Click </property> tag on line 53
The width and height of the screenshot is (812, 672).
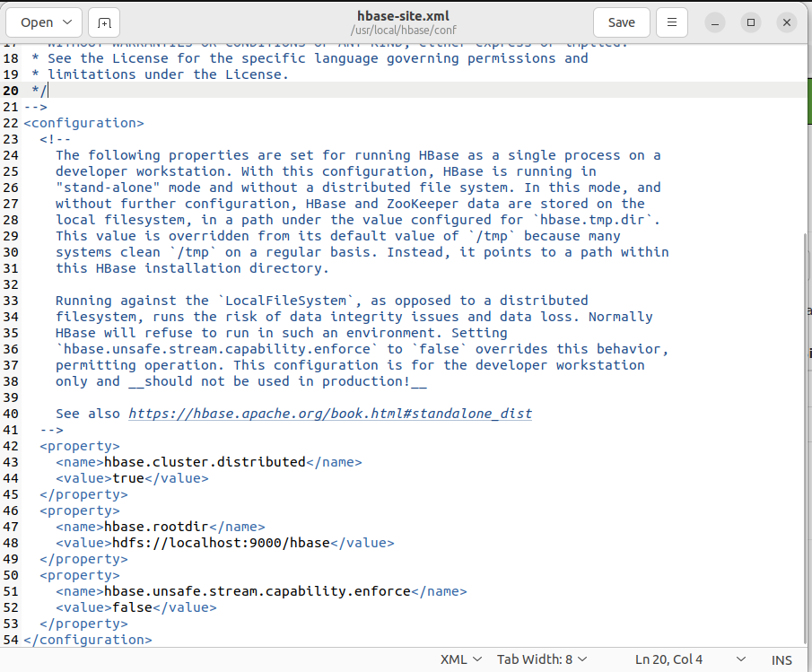(84, 624)
